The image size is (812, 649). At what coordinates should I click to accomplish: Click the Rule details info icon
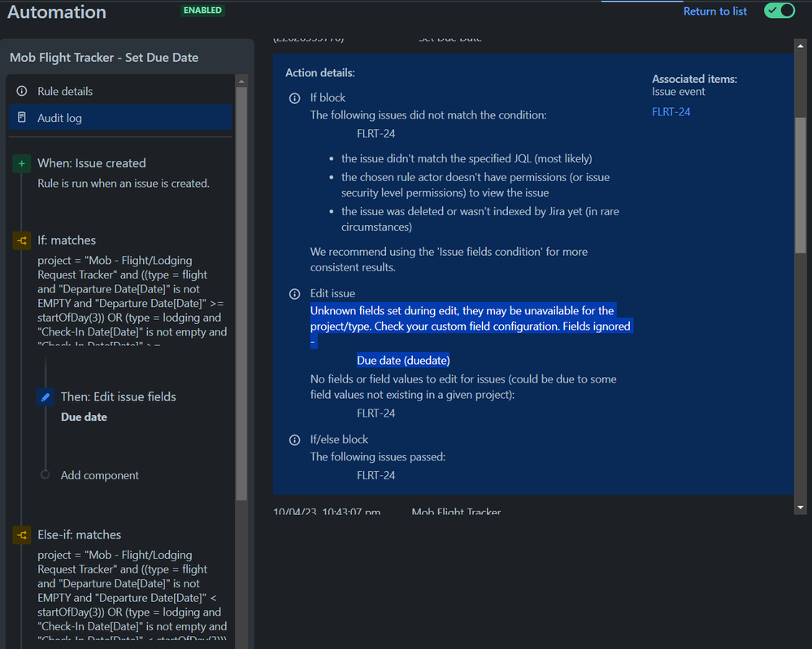tap(22, 91)
